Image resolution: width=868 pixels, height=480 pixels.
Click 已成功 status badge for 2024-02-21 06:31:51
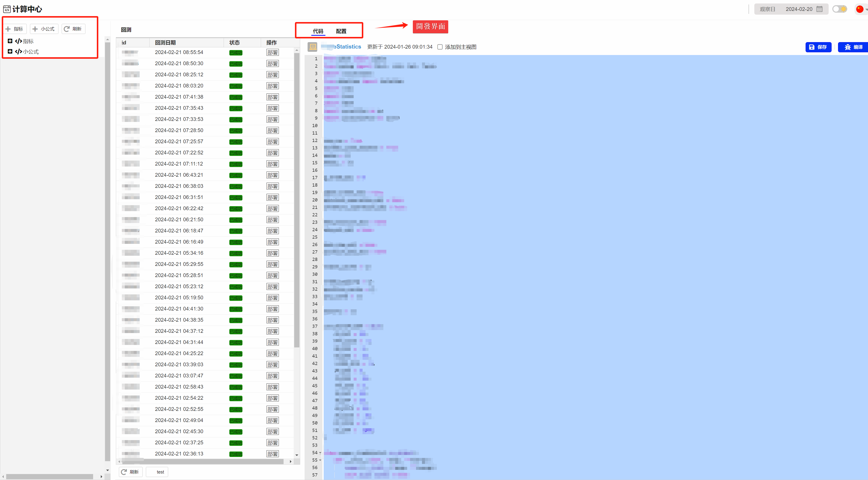click(x=236, y=198)
